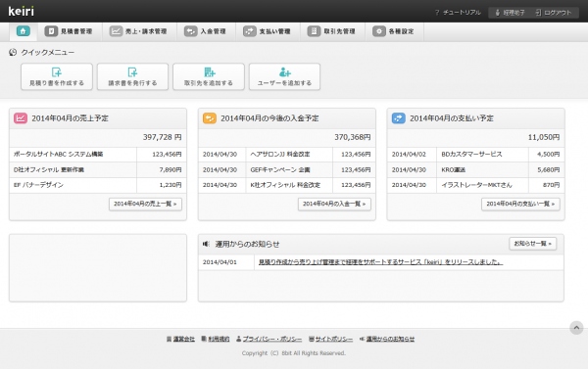Viewport: 588px width, 369px height.
Task: Select GEFキャンペーン 企画 row
Action: [x=287, y=169]
